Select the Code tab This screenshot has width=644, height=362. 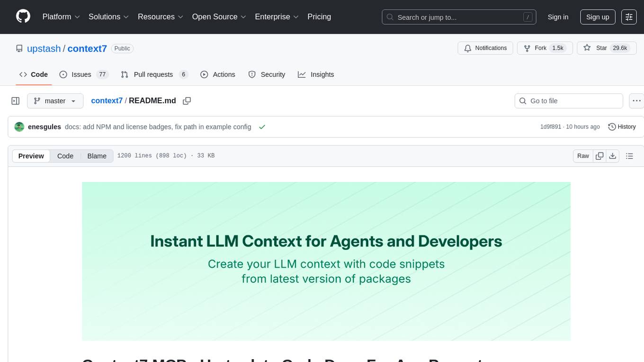(x=34, y=74)
